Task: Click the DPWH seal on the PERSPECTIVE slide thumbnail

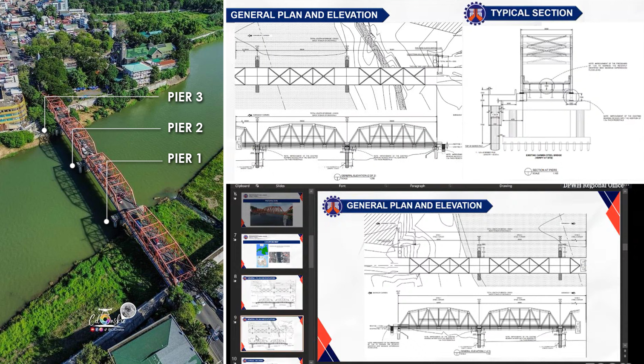Action: [x=246, y=195]
